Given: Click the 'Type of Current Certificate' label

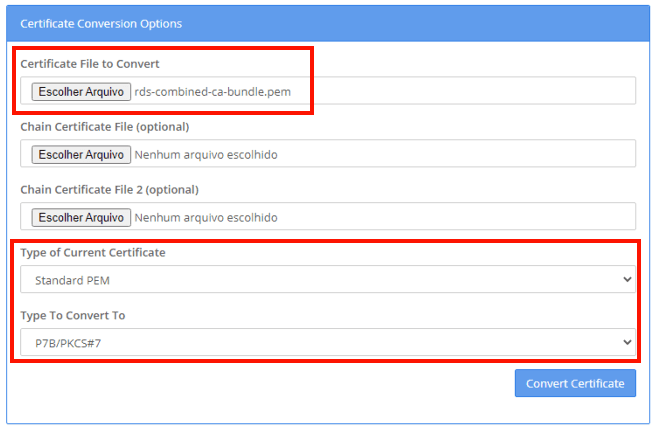Looking at the screenshot, I should coord(93,253).
